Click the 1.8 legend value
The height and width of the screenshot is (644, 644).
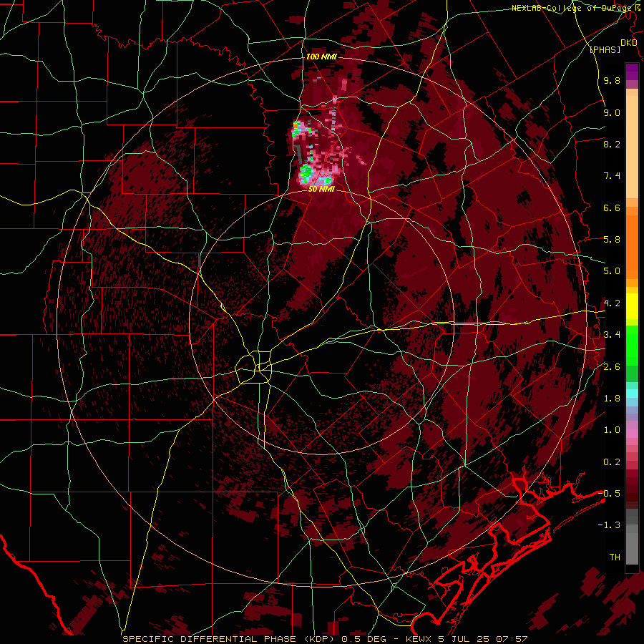pos(612,399)
